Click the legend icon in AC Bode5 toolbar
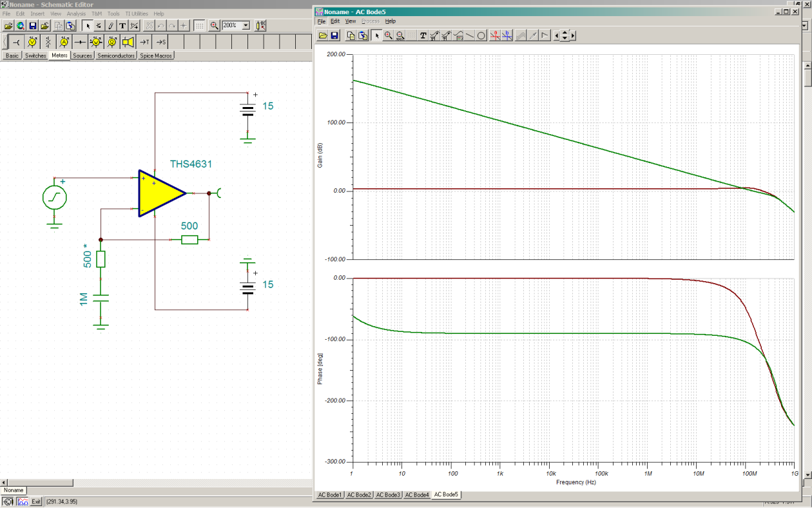The height and width of the screenshot is (508, 812). click(458, 35)
